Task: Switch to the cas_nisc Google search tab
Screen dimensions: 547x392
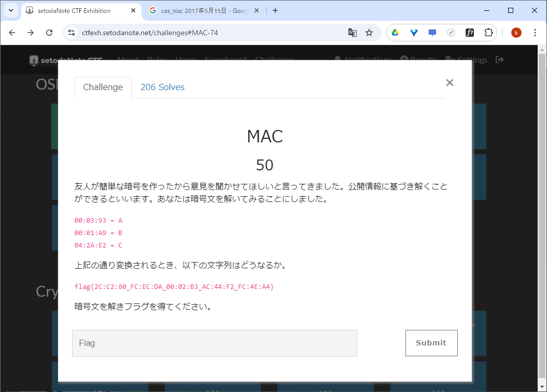Action: [x=204, y=11]
